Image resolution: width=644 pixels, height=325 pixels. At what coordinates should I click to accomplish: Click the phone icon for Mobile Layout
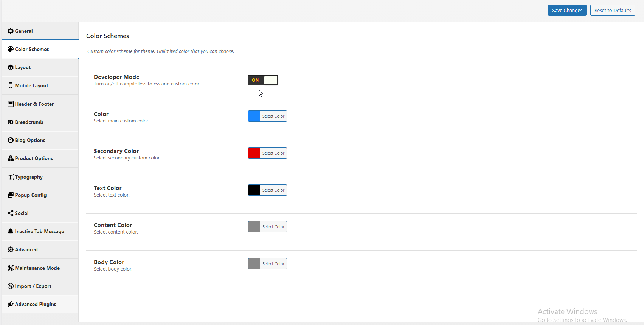point(11,85)
